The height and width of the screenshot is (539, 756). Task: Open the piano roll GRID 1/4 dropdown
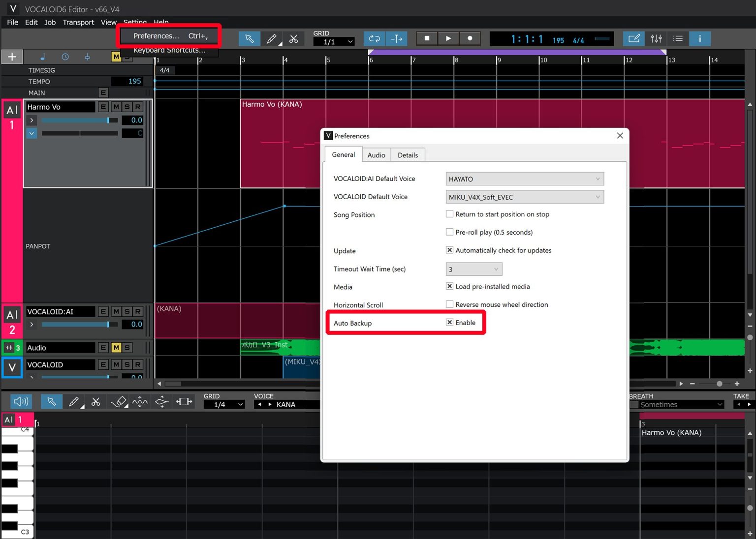pyautogui.click(x=224, y=404)
